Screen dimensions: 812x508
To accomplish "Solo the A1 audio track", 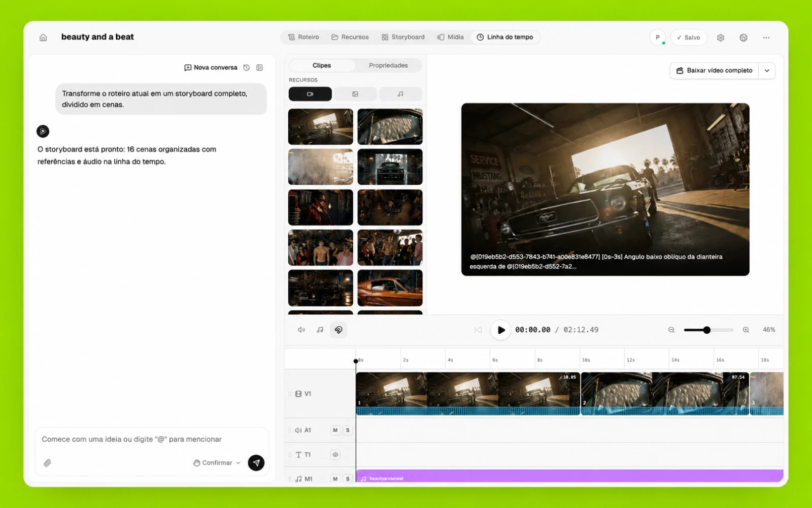I will pos(348,430).
